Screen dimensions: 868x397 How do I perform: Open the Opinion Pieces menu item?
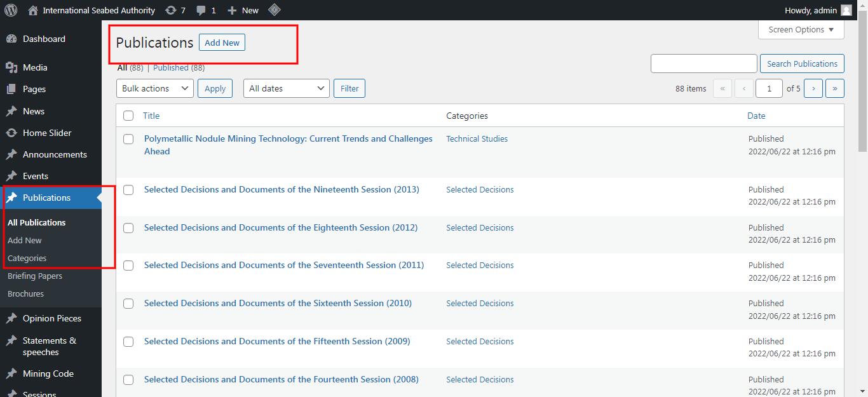point(51,318)
